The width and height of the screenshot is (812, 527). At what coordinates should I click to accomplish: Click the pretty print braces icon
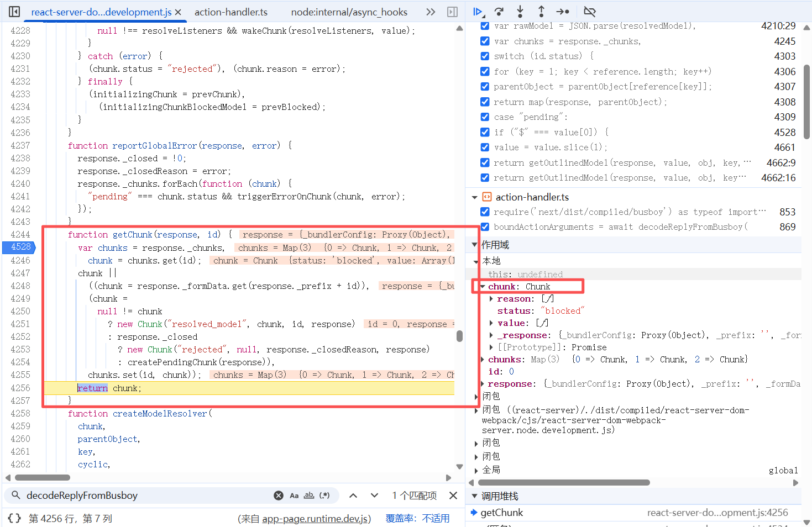14,518
